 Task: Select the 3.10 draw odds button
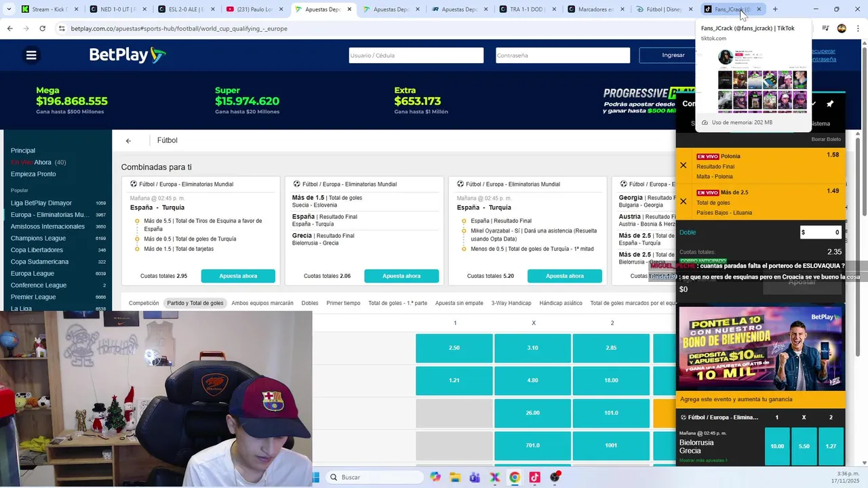pos(532,348)
